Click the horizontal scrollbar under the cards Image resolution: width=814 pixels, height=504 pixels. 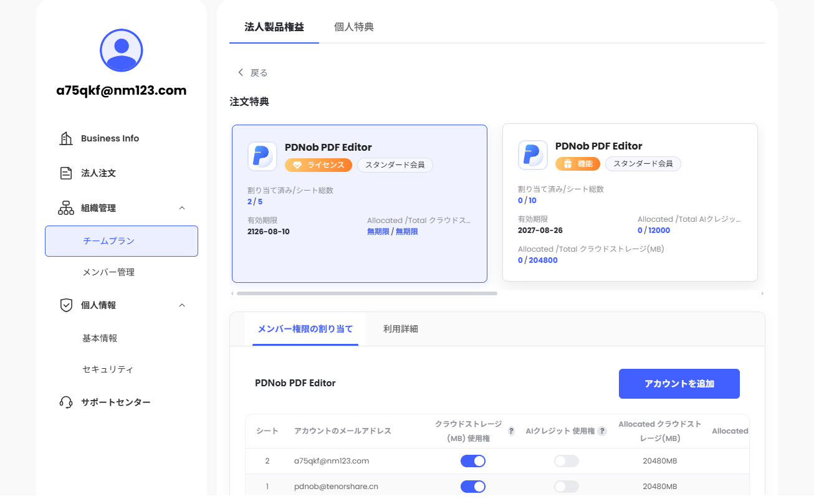tap(367, 293)
